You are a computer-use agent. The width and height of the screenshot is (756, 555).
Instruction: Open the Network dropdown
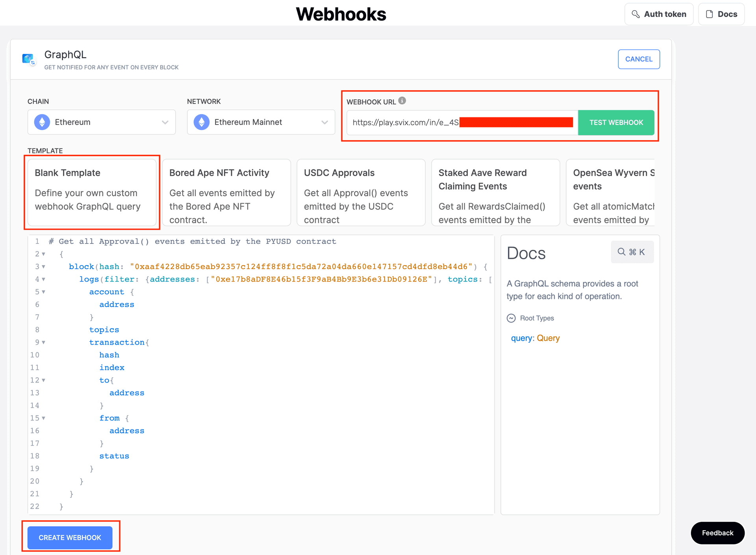[x=324, y=122]
